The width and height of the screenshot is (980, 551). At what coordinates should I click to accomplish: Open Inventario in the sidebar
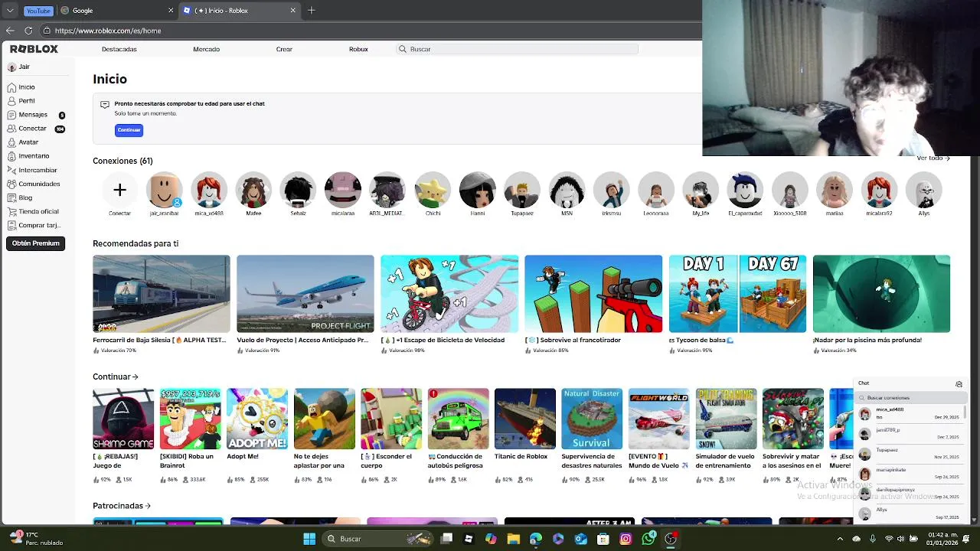point(28,156)
